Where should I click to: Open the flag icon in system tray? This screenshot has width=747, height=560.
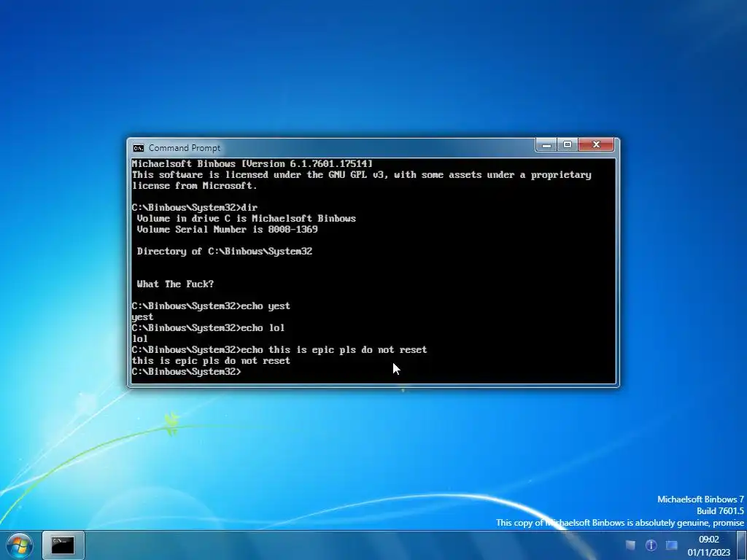[630, 545]
